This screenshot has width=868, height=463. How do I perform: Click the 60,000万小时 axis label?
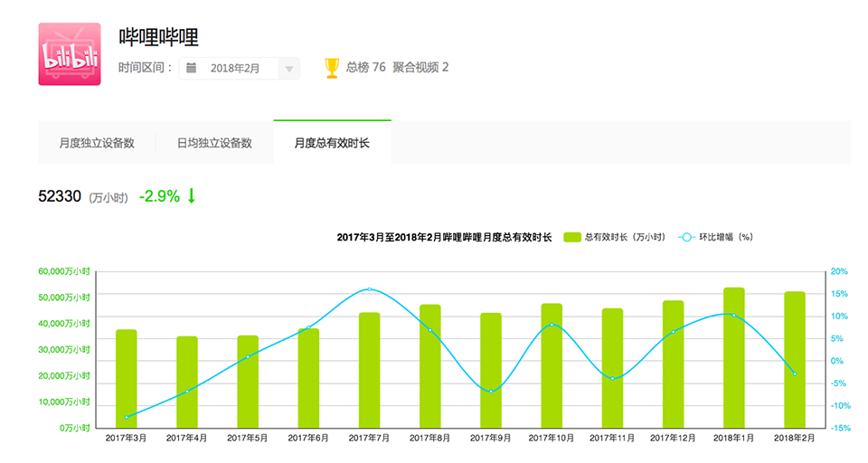[63, 271]
